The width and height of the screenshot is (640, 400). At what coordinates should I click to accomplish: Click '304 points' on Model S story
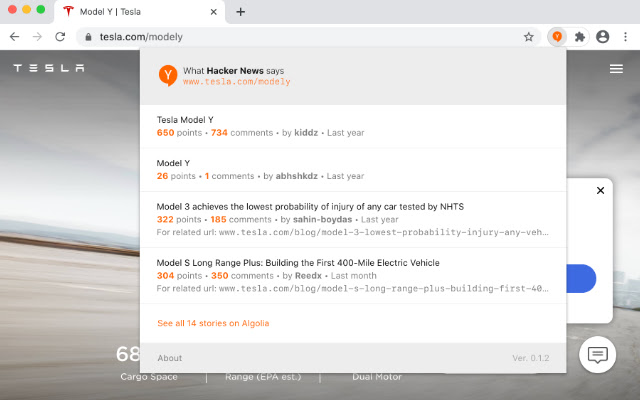[x=180, y=276]
